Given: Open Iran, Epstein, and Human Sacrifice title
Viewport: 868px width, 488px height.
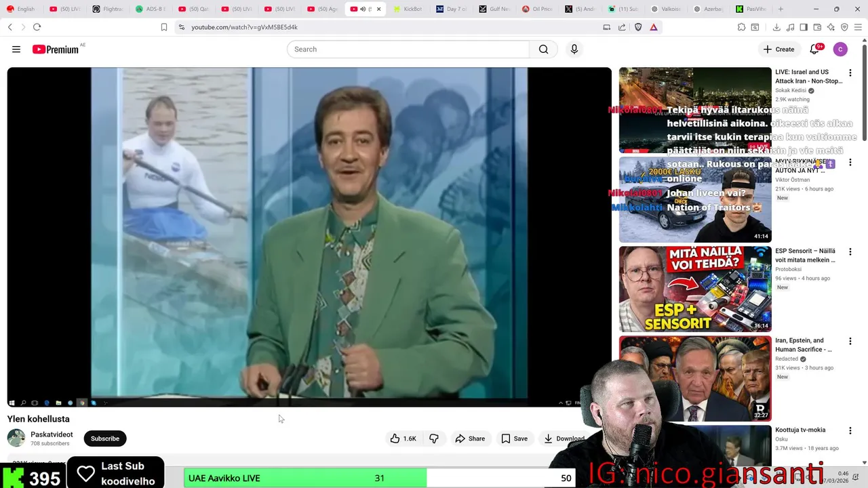Looking at the screenshot, I should point(804,345).
